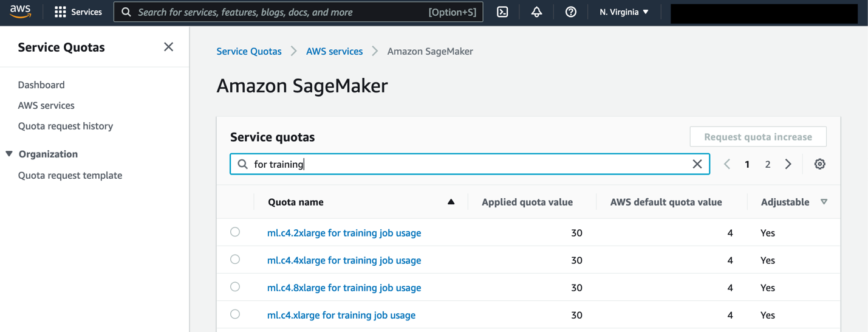Collapse the Organization section in sidebar
This screenshot has height=332, width=868.
coord(9,154)
